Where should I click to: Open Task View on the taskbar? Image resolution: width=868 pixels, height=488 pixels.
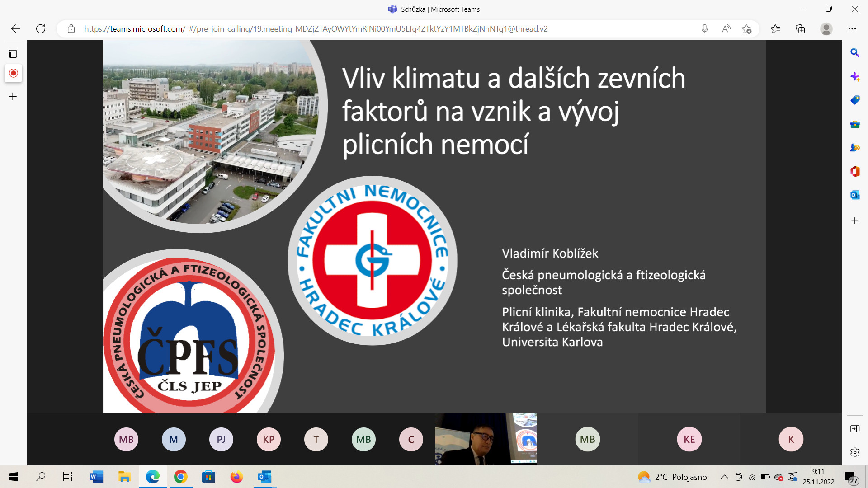tap(68, 477)
